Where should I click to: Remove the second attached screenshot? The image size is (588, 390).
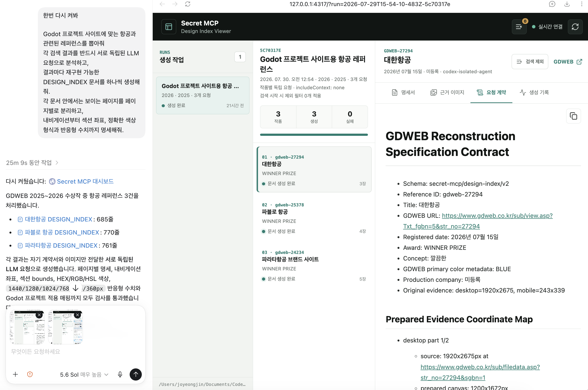[78, 315]
